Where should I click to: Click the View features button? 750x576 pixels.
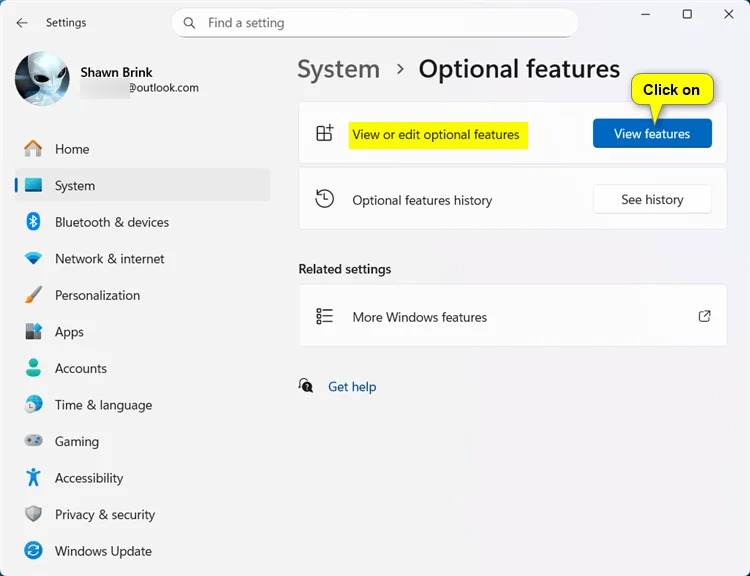pos(652,133)
